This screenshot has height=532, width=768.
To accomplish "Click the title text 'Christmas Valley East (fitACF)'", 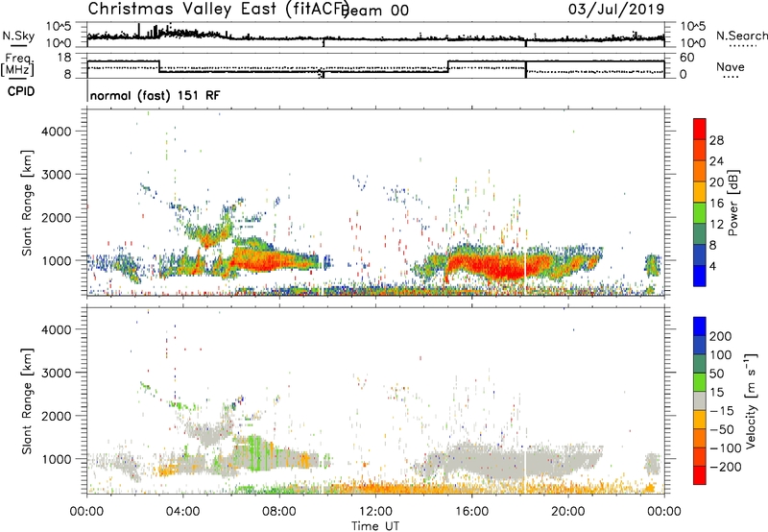I will pyautogui.click(x=219, y=9).
